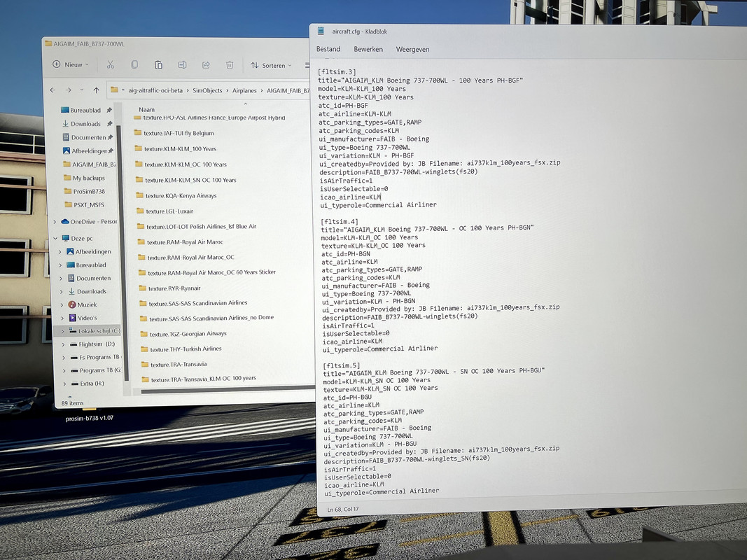Image resolution: width=747 pixels, height=560 pixels.
Task: Click the Copy icon in Explorer toolbar
Action: 134,64
